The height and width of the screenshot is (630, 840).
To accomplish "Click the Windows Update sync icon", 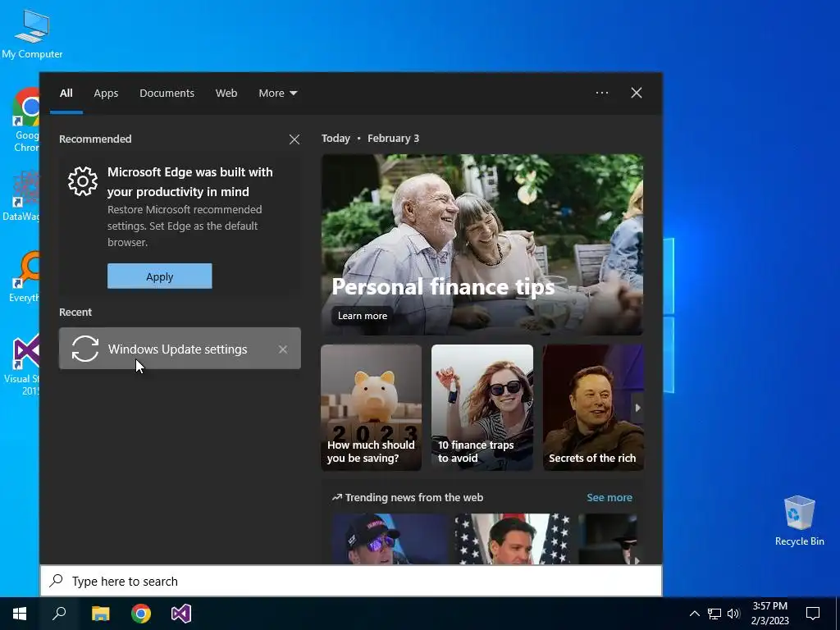I will click(x=84, y=349).
